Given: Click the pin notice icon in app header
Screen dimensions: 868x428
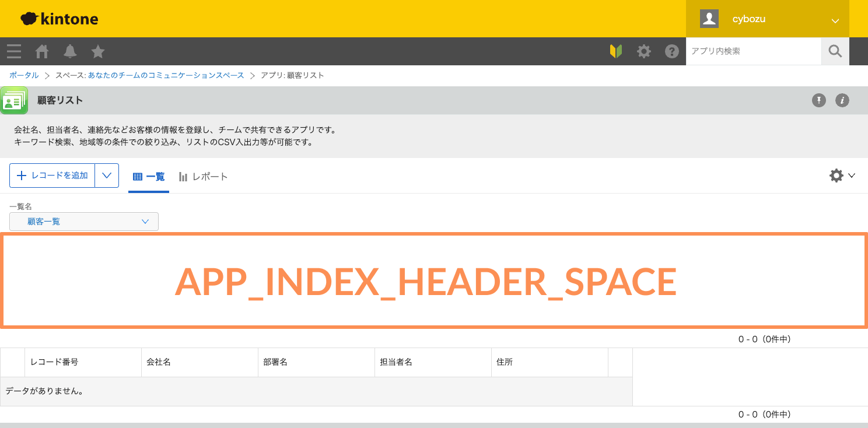Looking at the screenshot, I should 819,100.
